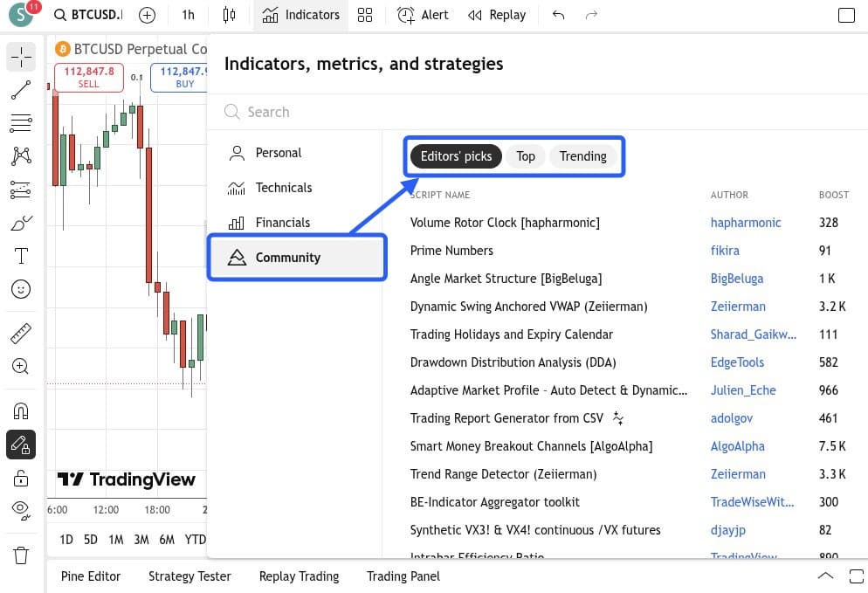Open the candlestick chart type dropdown
Screen dimensions: 868x593
pyautogui.click(x=229, y=15)
